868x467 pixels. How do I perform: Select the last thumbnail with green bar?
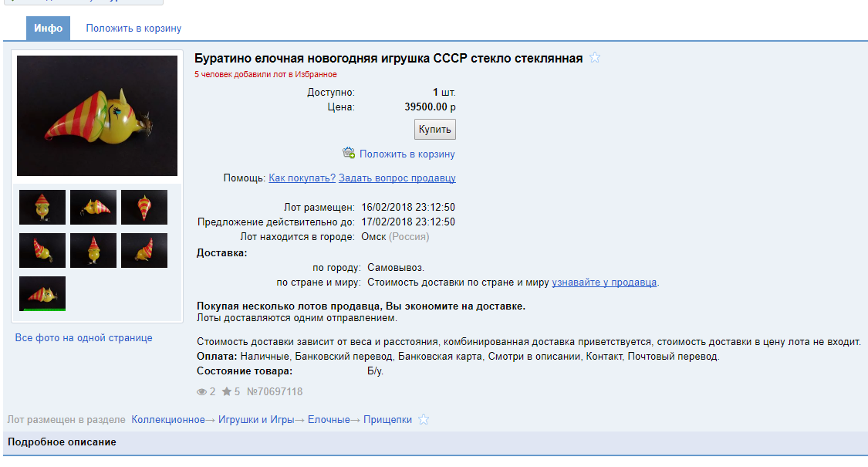click(x=42, y=293)
